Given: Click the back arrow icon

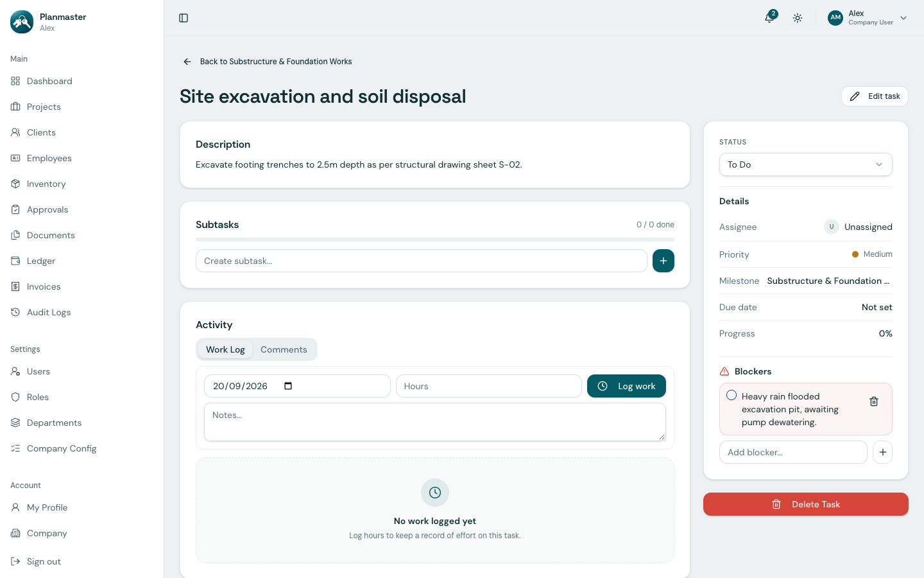Looking at the screenshot, I should pos(187,62).
